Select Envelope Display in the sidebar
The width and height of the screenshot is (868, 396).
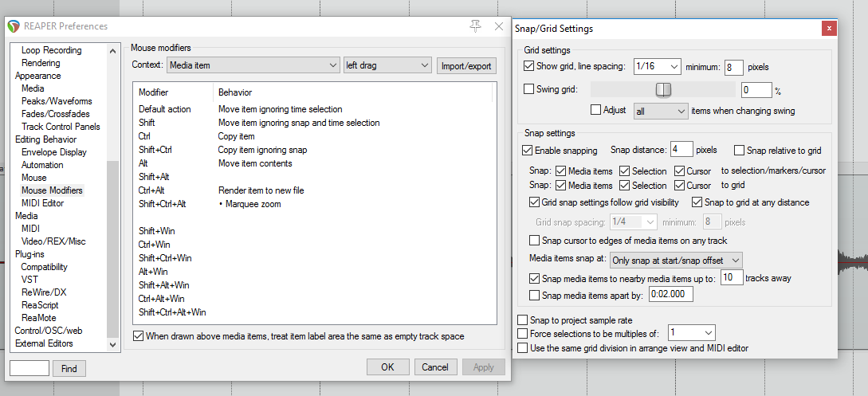tap(54, 152)
